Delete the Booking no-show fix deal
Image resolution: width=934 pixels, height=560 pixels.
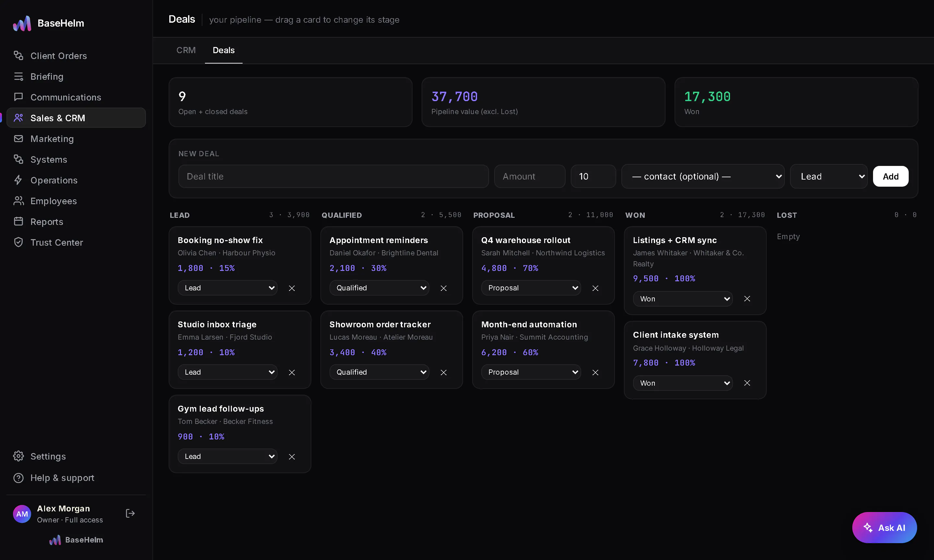292,288
